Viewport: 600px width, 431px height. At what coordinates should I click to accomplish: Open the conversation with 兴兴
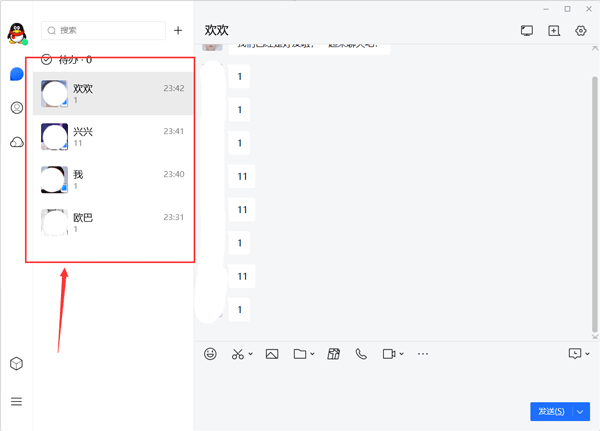click(113, 137)
